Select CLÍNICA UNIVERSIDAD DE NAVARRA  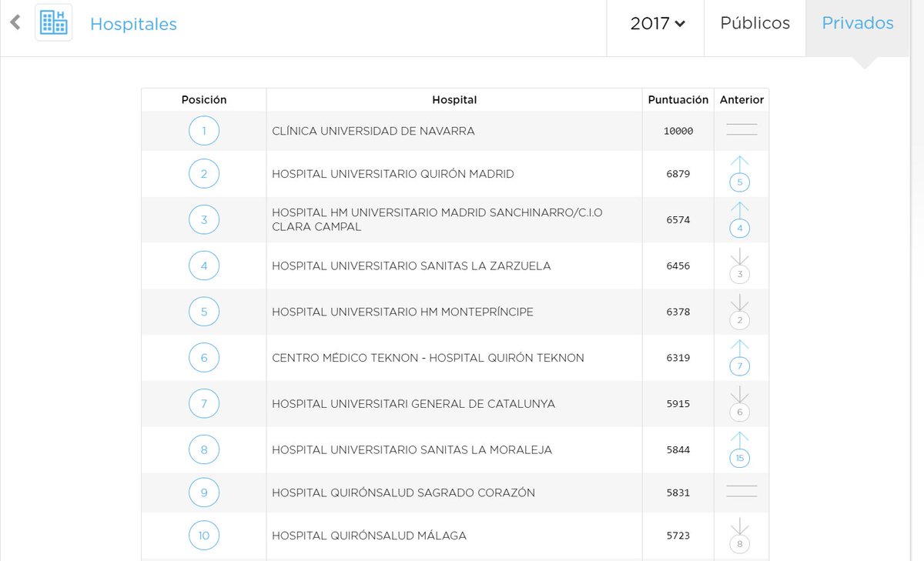373,131
